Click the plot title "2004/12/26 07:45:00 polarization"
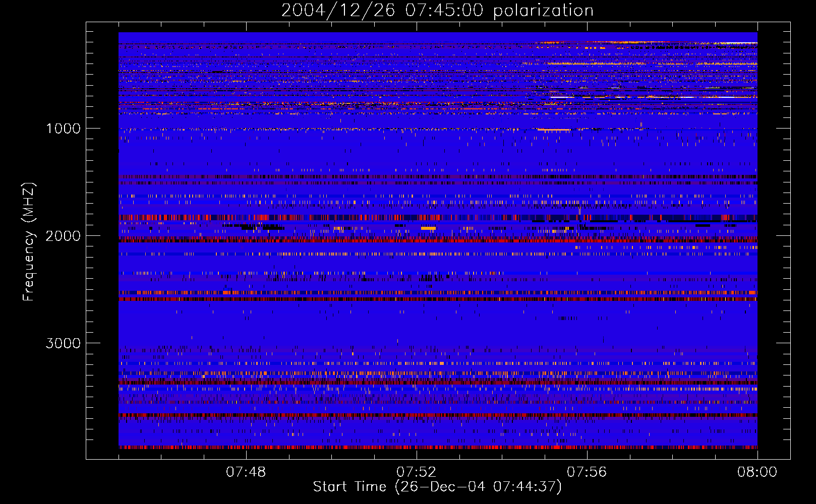Image resolution: width=816 pixels, height=504 pixels. click(x=437, y=11)
